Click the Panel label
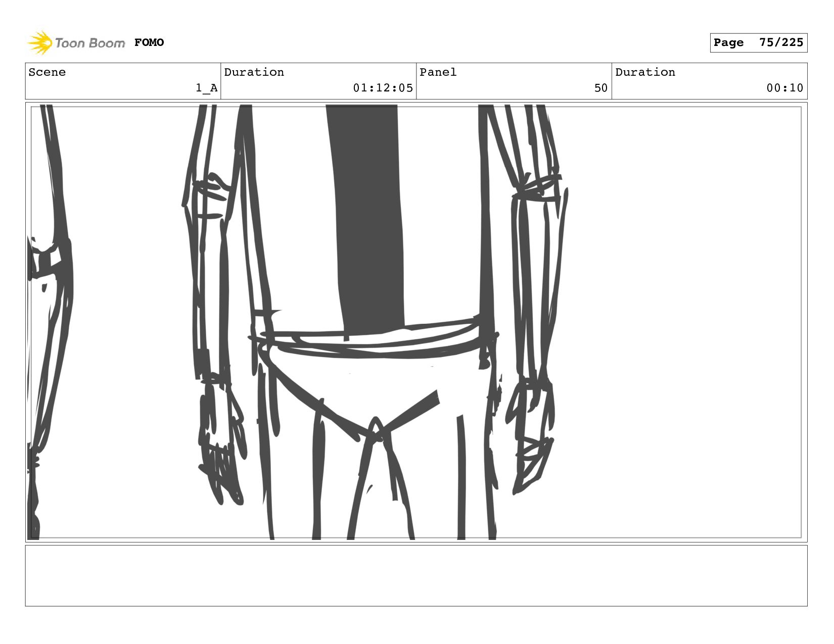 pyautogui.click(x=438, y=72)
